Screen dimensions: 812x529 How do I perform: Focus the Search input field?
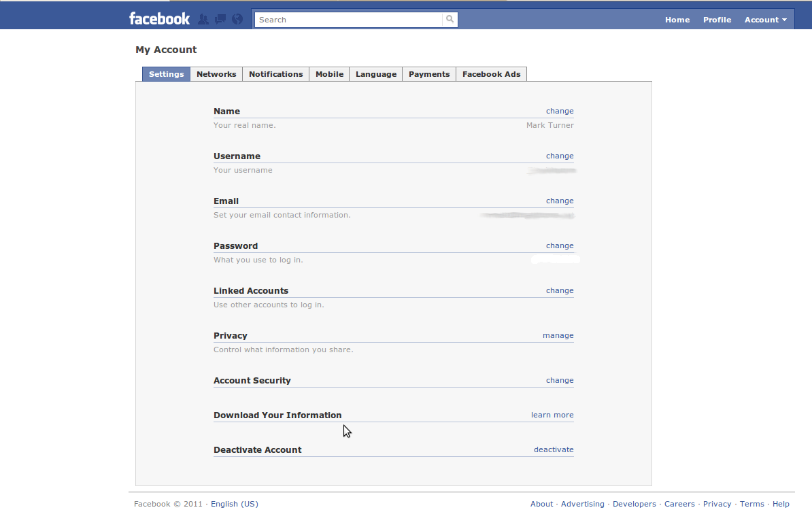tap(348, 20)
